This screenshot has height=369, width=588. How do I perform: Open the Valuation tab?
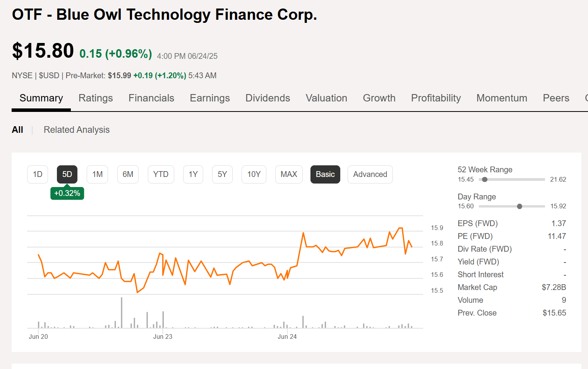326,98
